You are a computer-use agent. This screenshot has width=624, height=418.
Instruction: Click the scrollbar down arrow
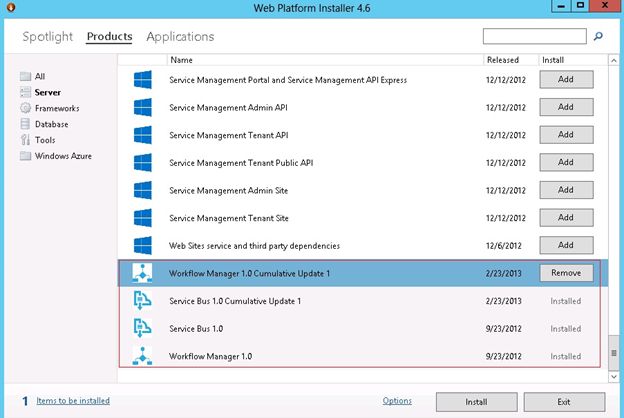(x=614, y=376)
